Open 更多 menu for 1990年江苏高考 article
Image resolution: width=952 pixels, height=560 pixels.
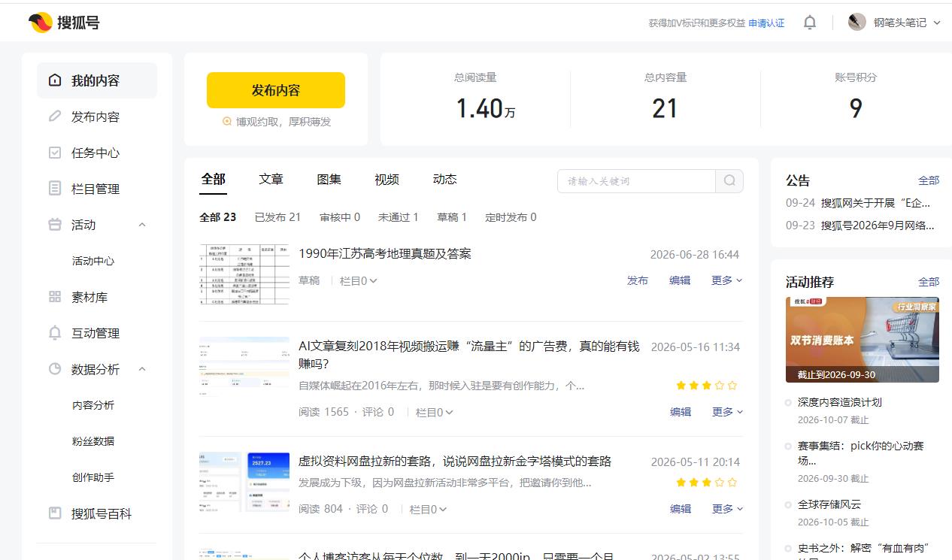pos(727,280)
